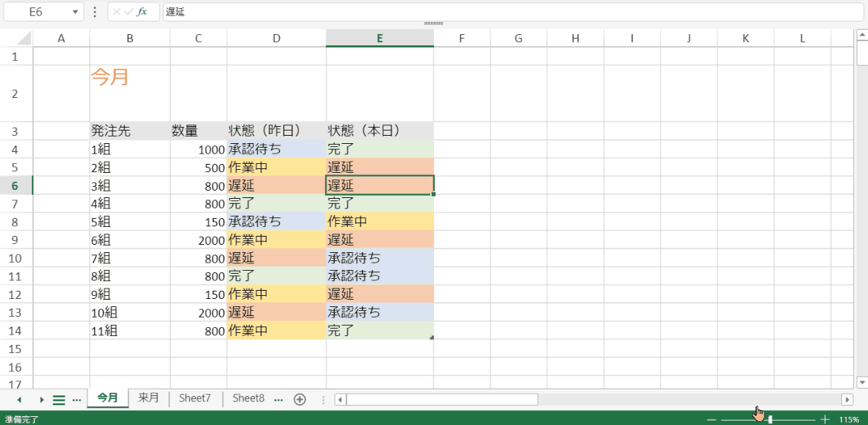Switch to the 来月 sheet tab
Image resolution: width=868 pixels, height=425 pixels.
click(x=148, y=398)
